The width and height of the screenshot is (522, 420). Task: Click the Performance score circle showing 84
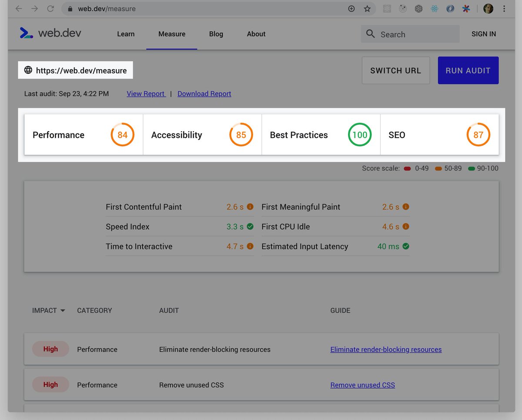pos(123,135)
